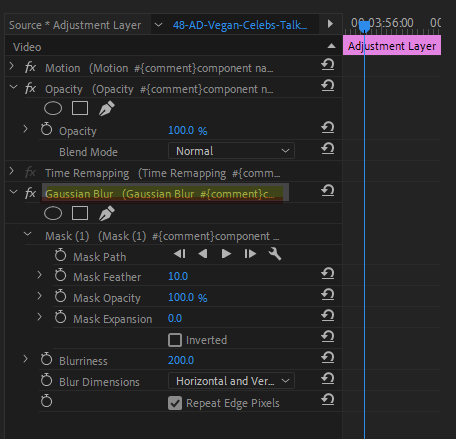Edit Mask Expansion value 0.0
Image resolution: width=456 pixels, height=439 pixels.
pos(175,318)
